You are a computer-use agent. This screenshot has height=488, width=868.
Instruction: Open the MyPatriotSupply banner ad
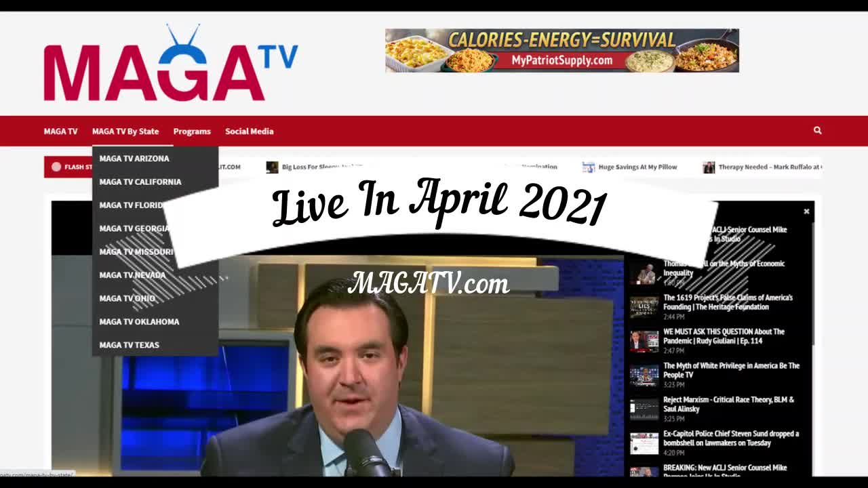tap(562, 50)
